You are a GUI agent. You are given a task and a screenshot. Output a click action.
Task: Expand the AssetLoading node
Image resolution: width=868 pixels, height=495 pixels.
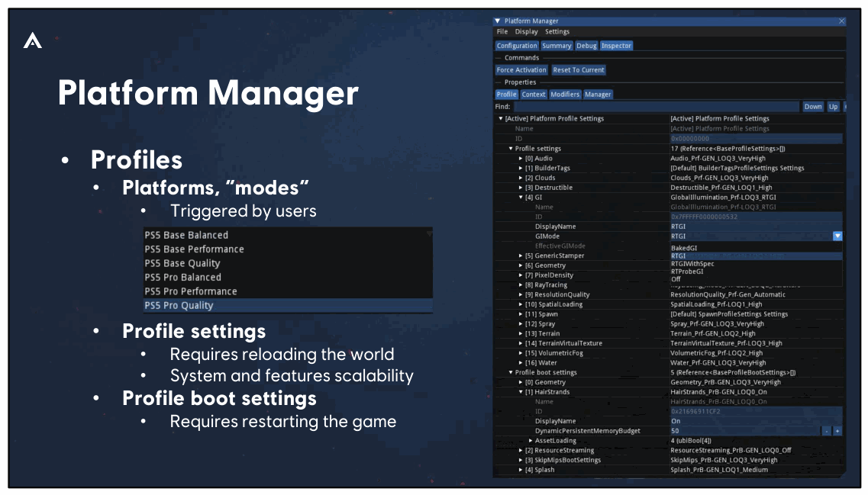click(531, 441)
